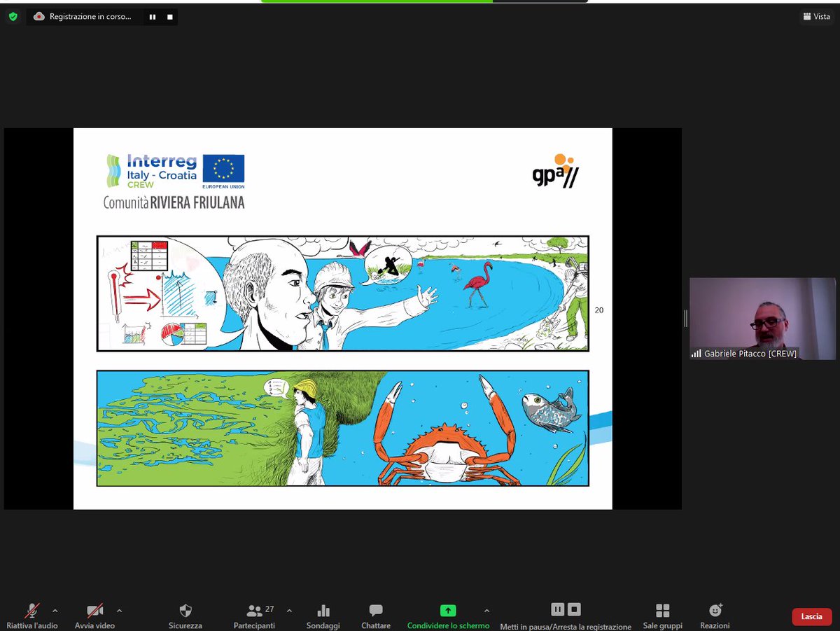The height and width of the screenshot is (631, 840).
Task: Unmute with Riattiva l'audio microphone
Action: (32, 616)
